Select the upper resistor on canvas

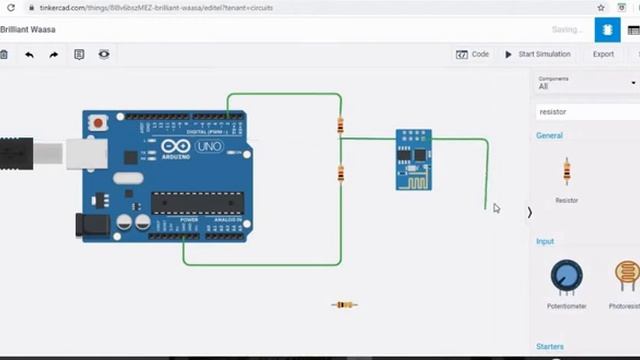[340, 125]
